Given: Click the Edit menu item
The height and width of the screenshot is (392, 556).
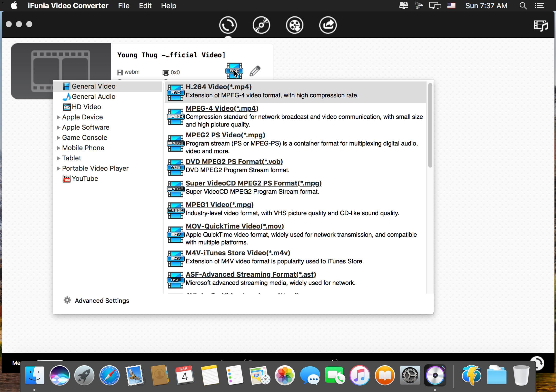Looking at the screenshot, I should click(145, 6).
